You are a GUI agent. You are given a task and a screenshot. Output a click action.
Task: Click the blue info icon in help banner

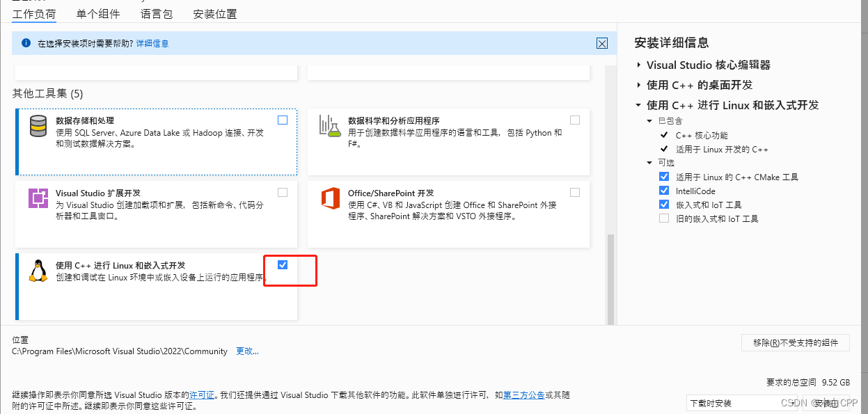click(26, 43)
